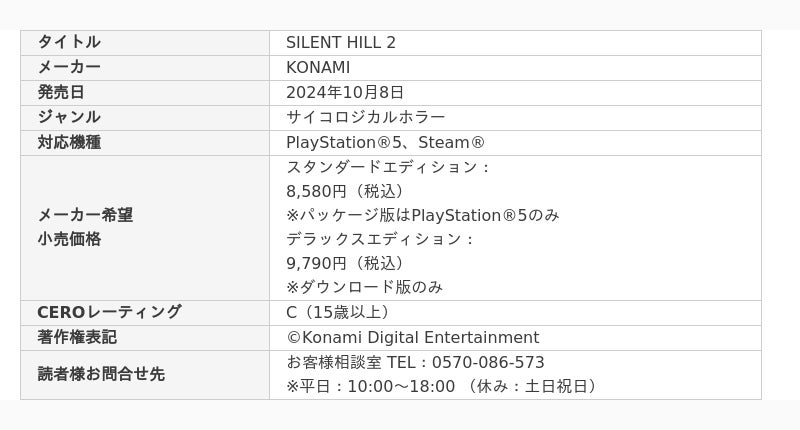Click the SILENT HILL 2 title text

pos(341,42)
